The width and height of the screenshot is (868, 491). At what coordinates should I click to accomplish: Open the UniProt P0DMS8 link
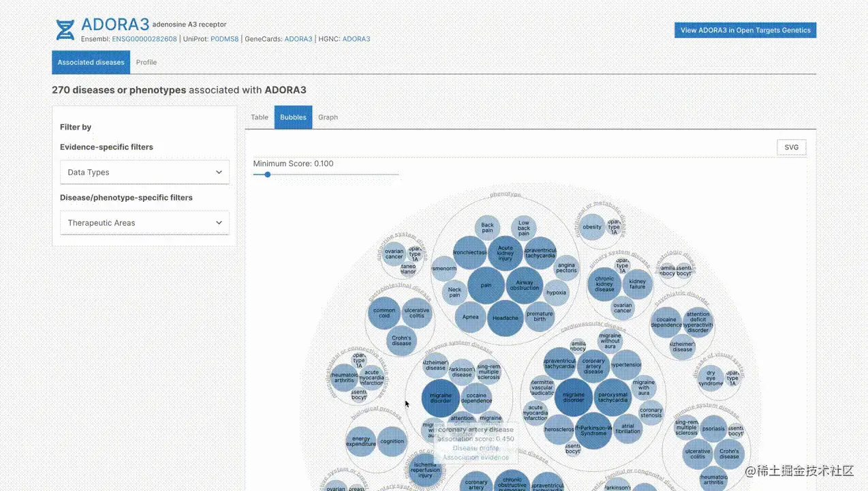[225, 39]
